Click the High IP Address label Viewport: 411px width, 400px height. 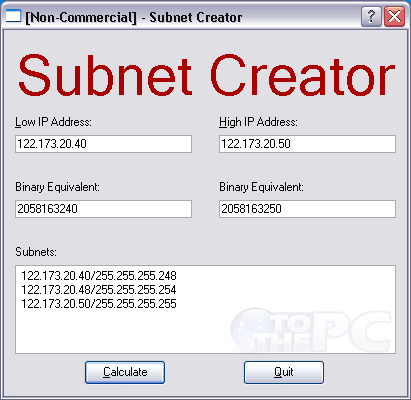coord(258,122)
